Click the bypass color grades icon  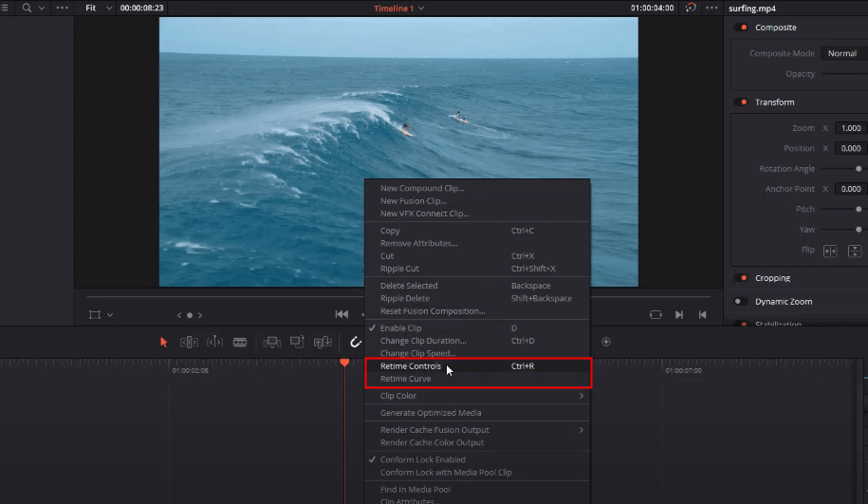[x=691, y=8]
